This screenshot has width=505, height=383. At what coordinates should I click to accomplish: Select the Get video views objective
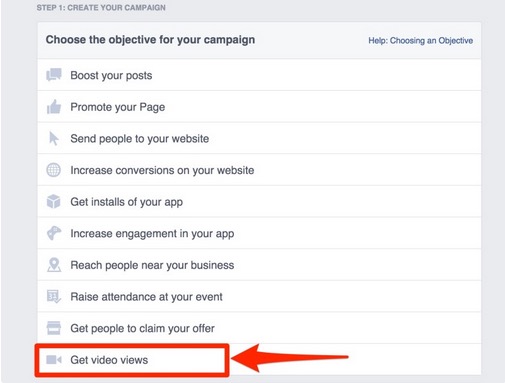tap(259, 360)
